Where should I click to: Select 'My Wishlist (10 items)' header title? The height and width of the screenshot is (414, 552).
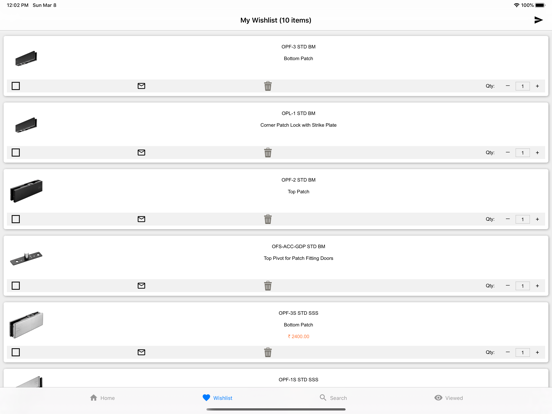(276, 20)
